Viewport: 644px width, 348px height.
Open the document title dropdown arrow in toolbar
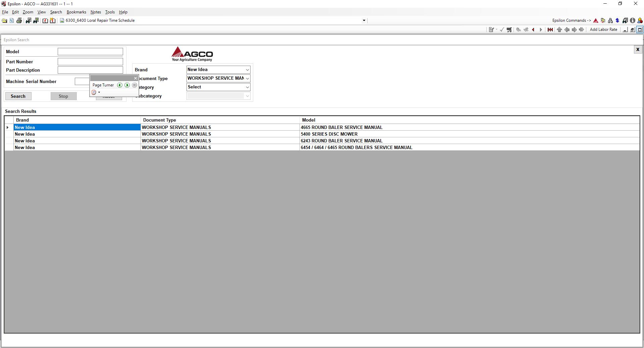coord(364,20)
